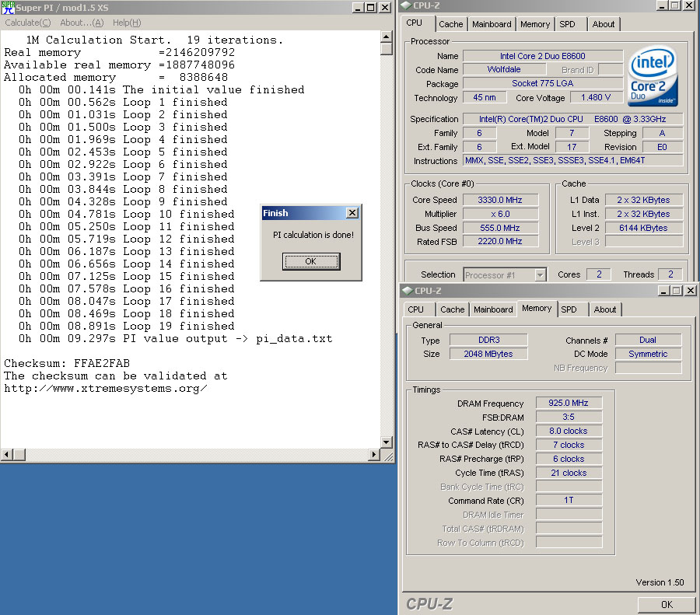The image size is (700, 615).
Task: Minimize the Super PI window
Action: 358,8
